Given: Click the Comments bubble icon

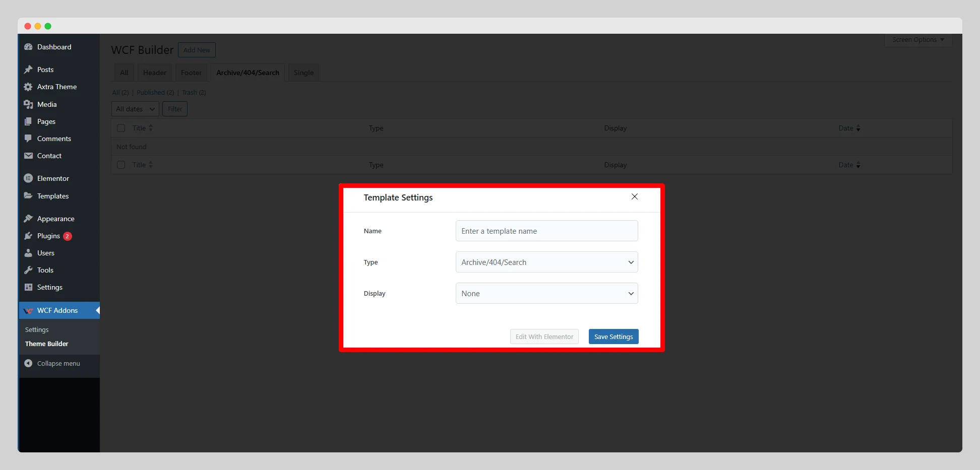Looking at the screenshot, I should pos(28,139).
